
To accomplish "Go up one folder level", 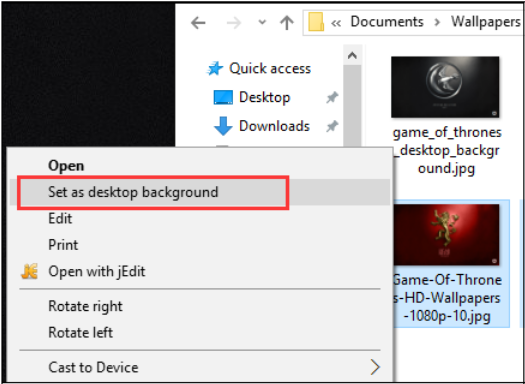I will point(287,23).
